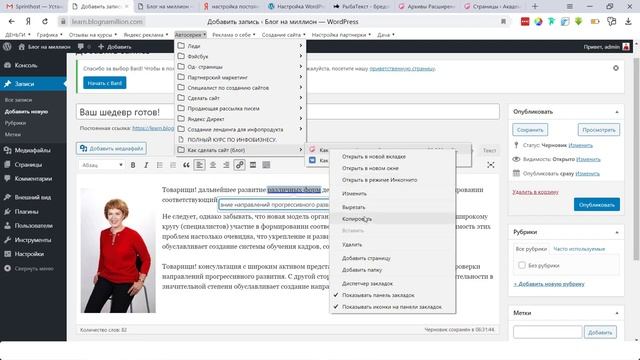Reload the page with the refresh icon
This screenshot has height=360, width=640.
[45, 21]
